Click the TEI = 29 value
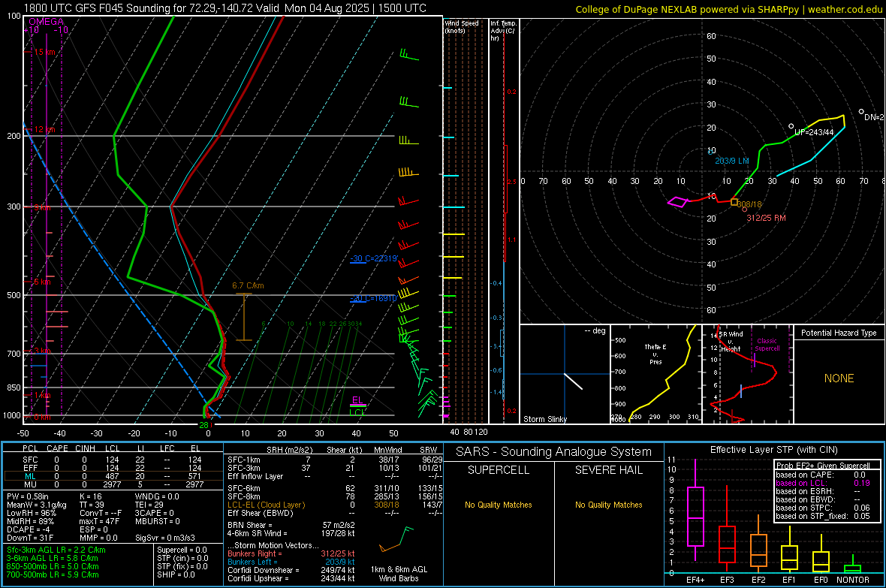This screenshot has width=886, height=588. coord(149,505)
